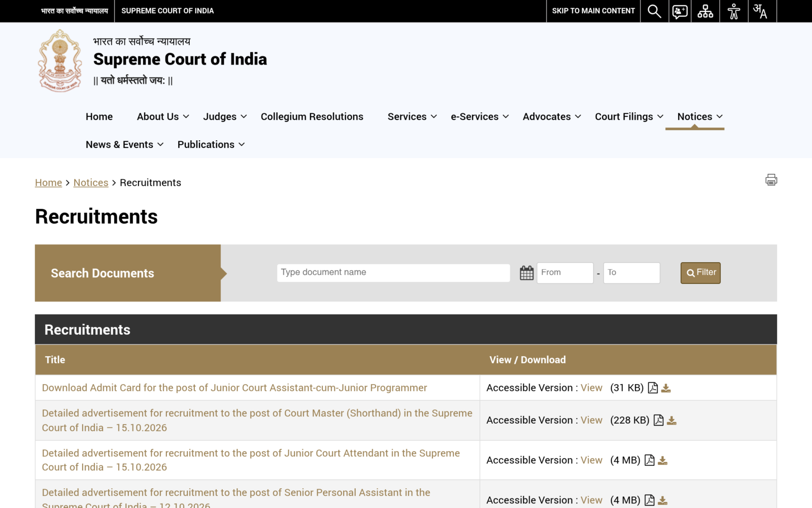
Task: Open PDF icon for Court Master advertisement
Action: tap(659, 420)
